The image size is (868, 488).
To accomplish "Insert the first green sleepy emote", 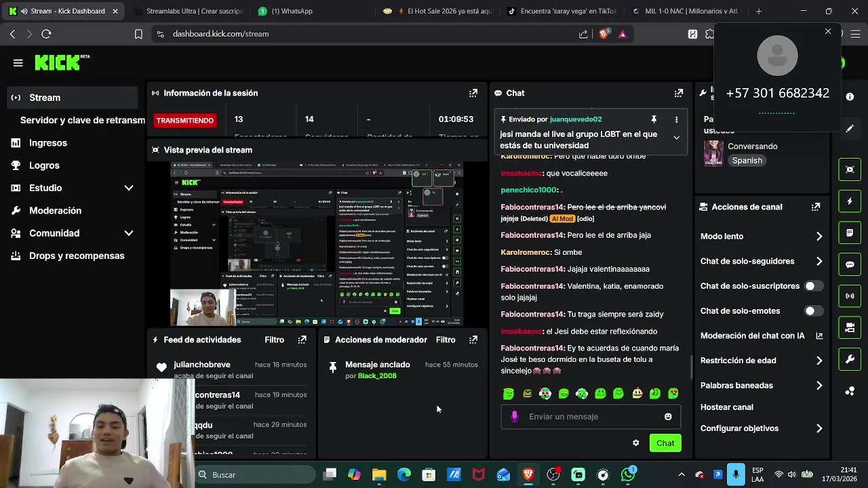I will tap(509, 393).
